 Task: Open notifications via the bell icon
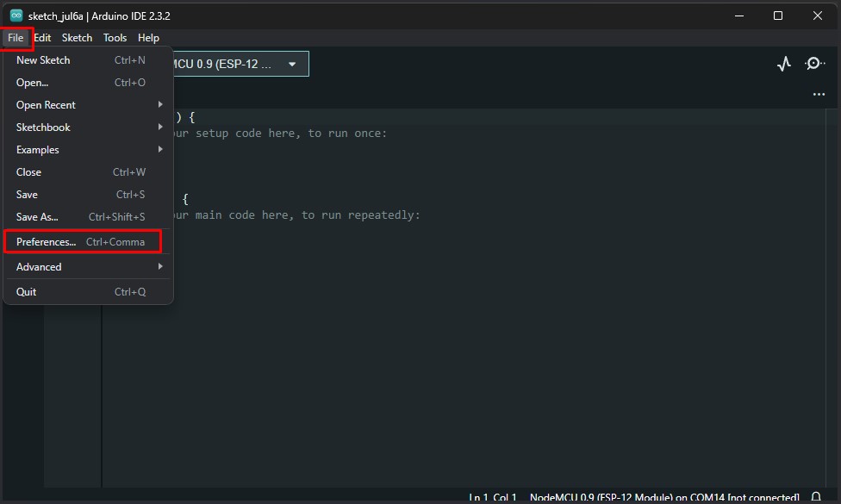tap(814, 495)
